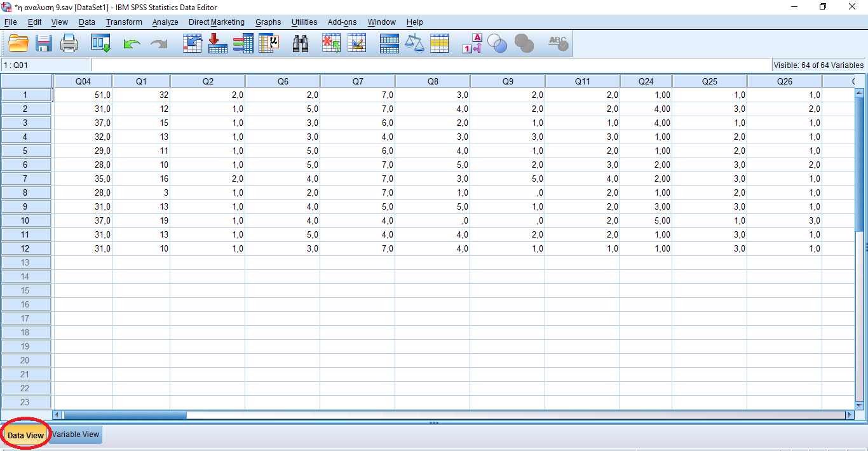Viewport: 868px width, 451px height.
Task: Open the Add-ons menu
Action: 342,22
